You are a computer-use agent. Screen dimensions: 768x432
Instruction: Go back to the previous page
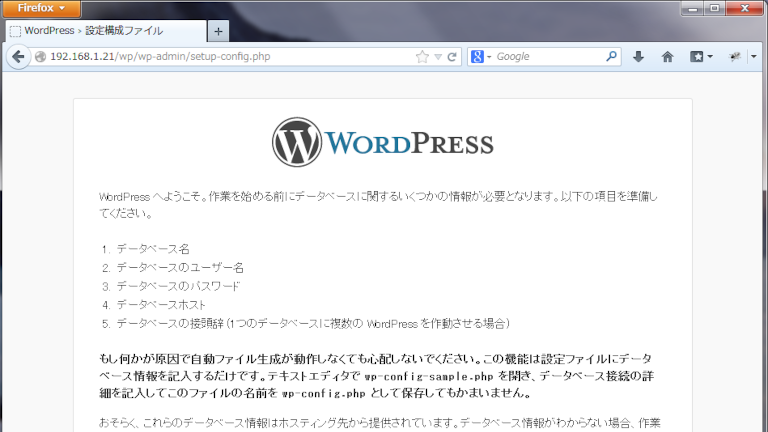point(19,57)
